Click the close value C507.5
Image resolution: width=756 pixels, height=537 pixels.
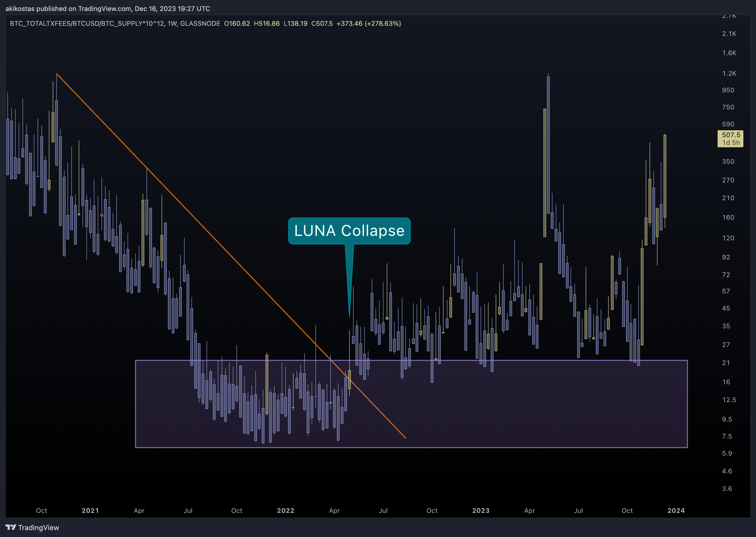click(322, 24)
